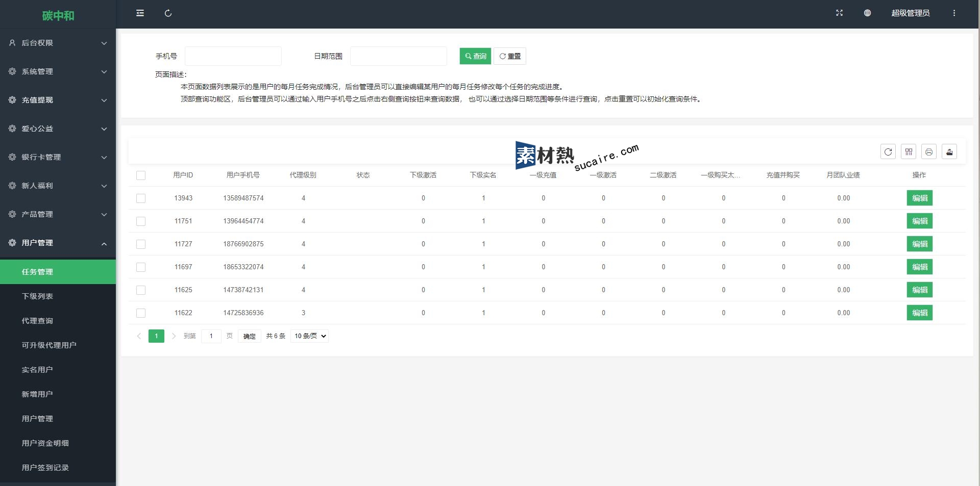Go to previous page arrow
This screenshot has height=486, width=980.
click(x=139, y=336)
